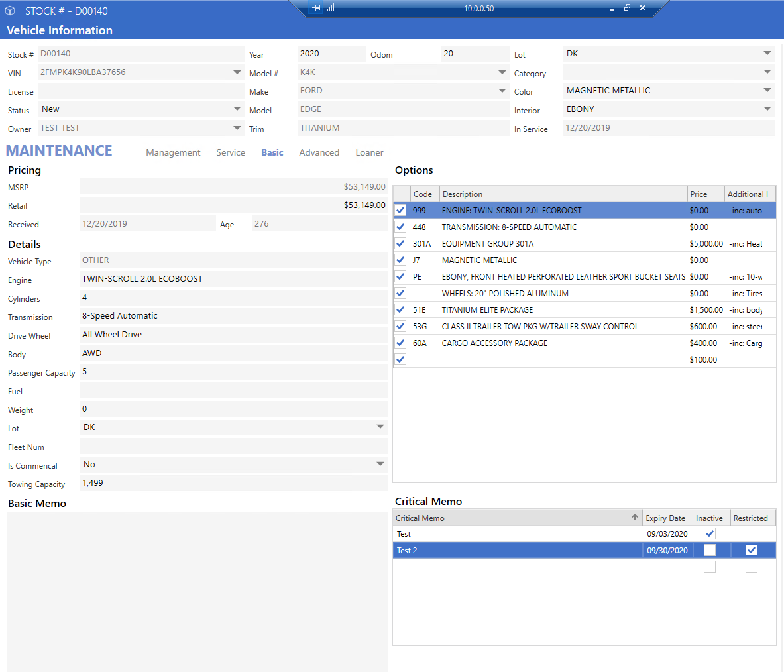Image resolution: width=784 pixels, height=672 pixels.
Task: Click the Year field showing 2020
Action: point(331,54)
